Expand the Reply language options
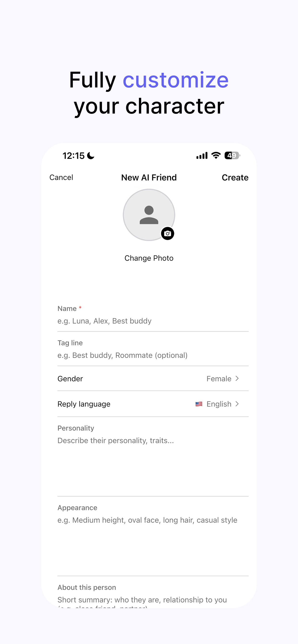 (x=237, y=404)
